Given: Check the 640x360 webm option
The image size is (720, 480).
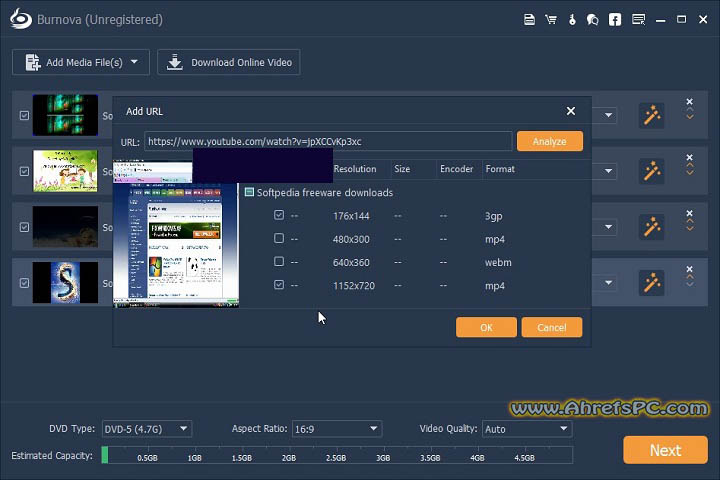Looking at the screenshot, I should (x=279, y=261).
